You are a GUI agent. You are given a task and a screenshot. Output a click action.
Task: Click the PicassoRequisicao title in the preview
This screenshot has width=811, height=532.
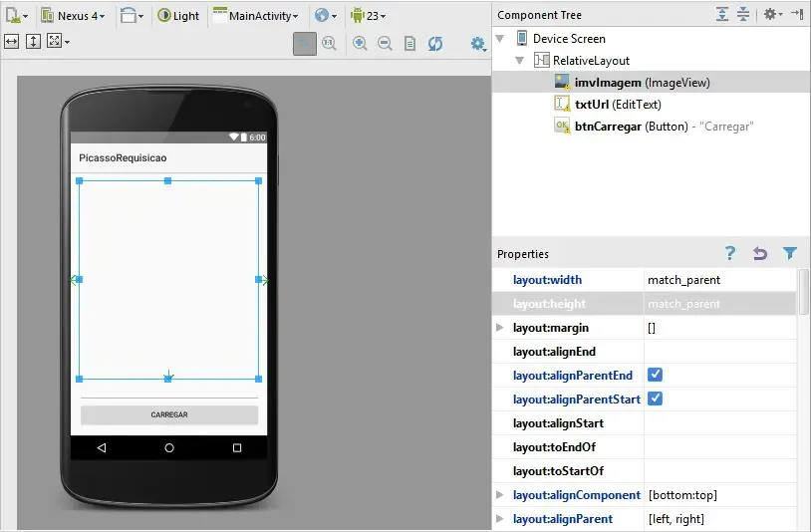(x=123, y=157)
